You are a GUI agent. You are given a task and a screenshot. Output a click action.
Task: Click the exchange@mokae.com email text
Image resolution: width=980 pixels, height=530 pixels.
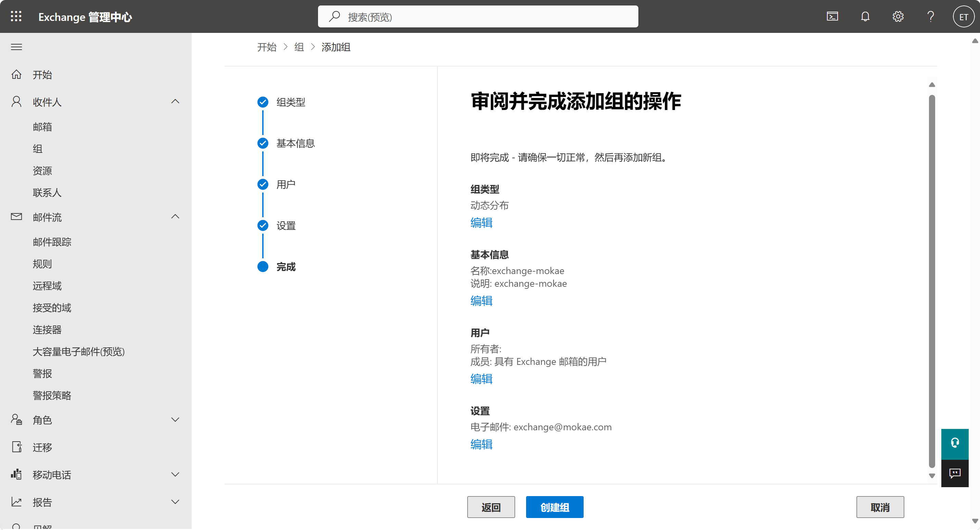point(563,427)
